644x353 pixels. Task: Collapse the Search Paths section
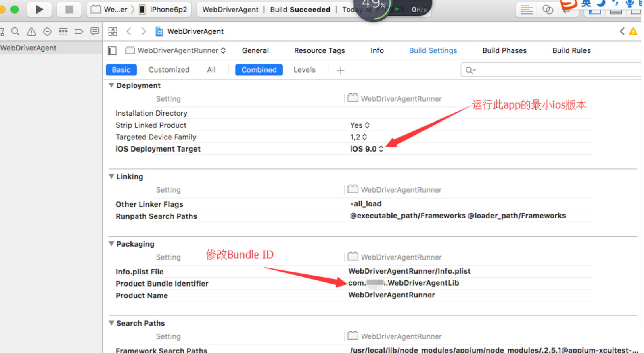coord(111,323)
